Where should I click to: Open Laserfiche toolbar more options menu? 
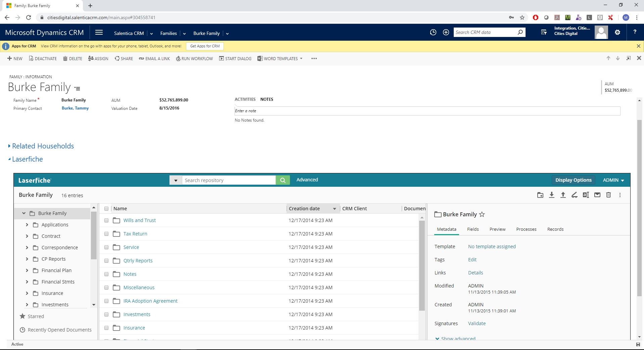tap(620, 195)
